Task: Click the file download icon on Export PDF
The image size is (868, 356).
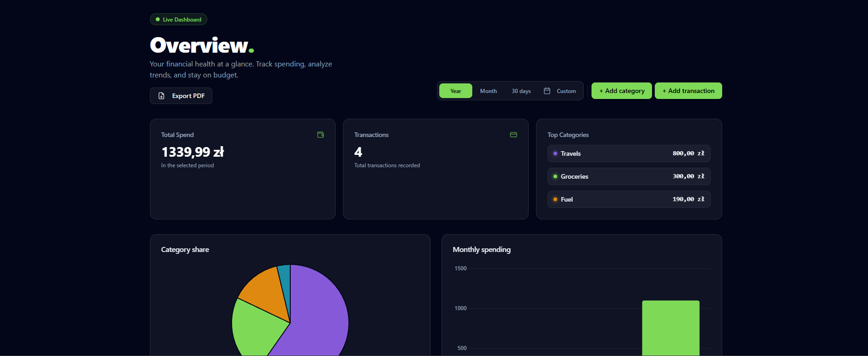Action: pyautogui.click(x=161, y=96)
